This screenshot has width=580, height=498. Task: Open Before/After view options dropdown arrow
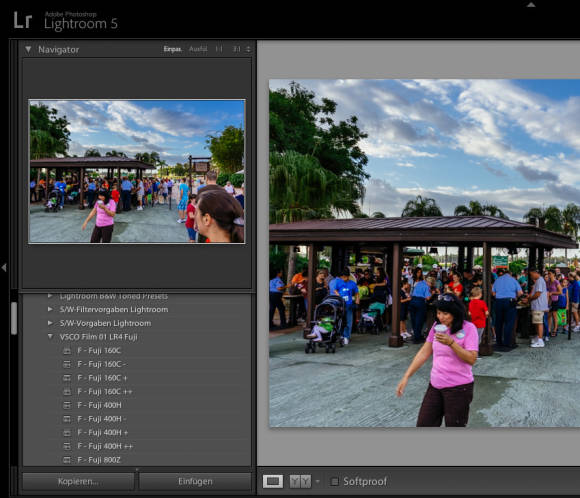(317, 481)
